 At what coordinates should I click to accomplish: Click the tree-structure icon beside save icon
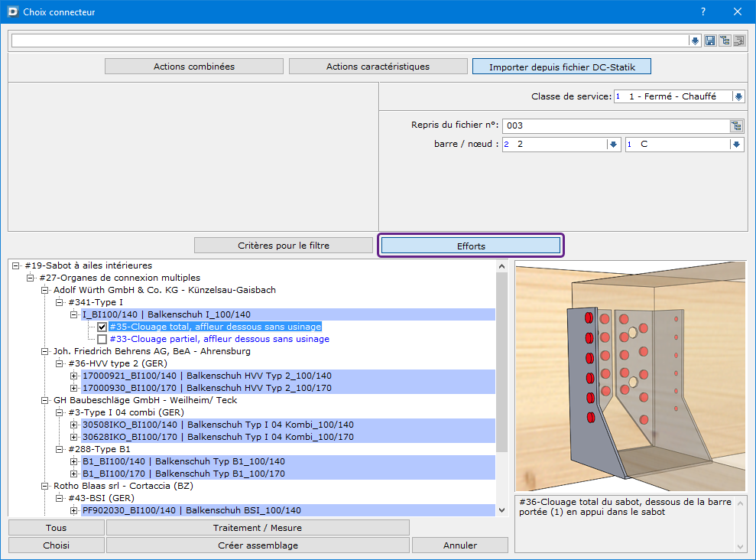pos(725,41)
